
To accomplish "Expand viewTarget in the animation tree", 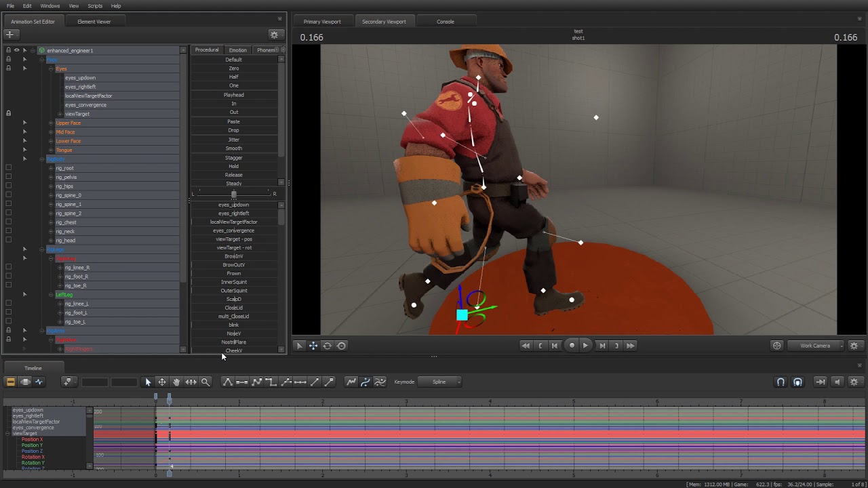I will (x=60, y=114).
